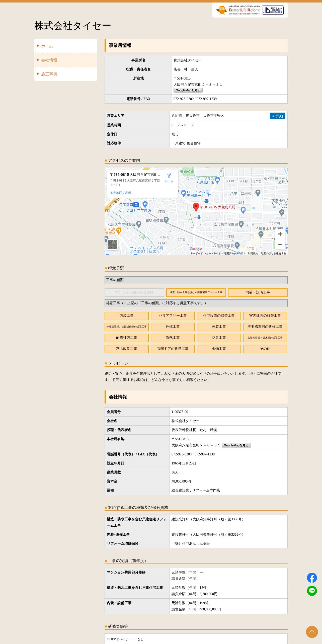This screenshot has width=322, height=644.
Task: Click the 住宅設備の取替工事 tag
Action: point(219,316)
